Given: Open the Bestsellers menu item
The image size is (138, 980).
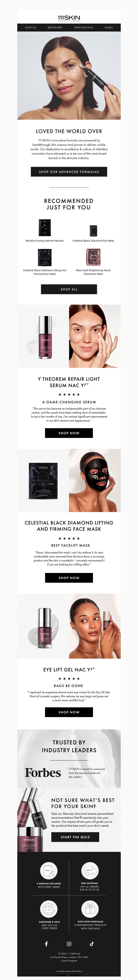Looking at the screenshot, I should 55,27.
